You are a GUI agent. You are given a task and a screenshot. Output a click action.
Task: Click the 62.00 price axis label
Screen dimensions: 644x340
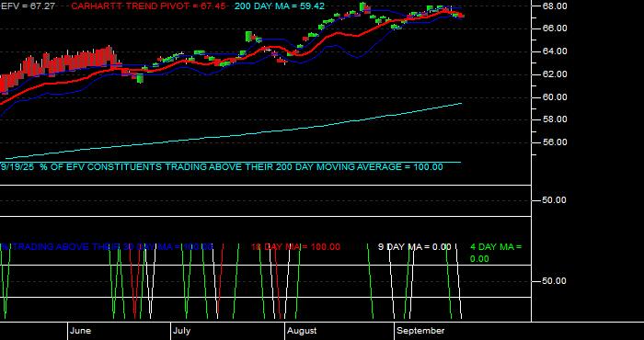coord(556,74)
